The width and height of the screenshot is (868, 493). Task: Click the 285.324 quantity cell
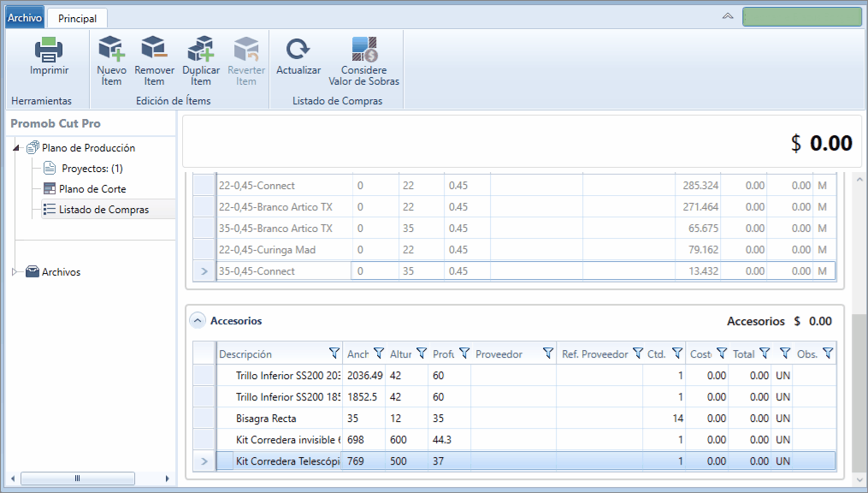(x=698, y=186)
